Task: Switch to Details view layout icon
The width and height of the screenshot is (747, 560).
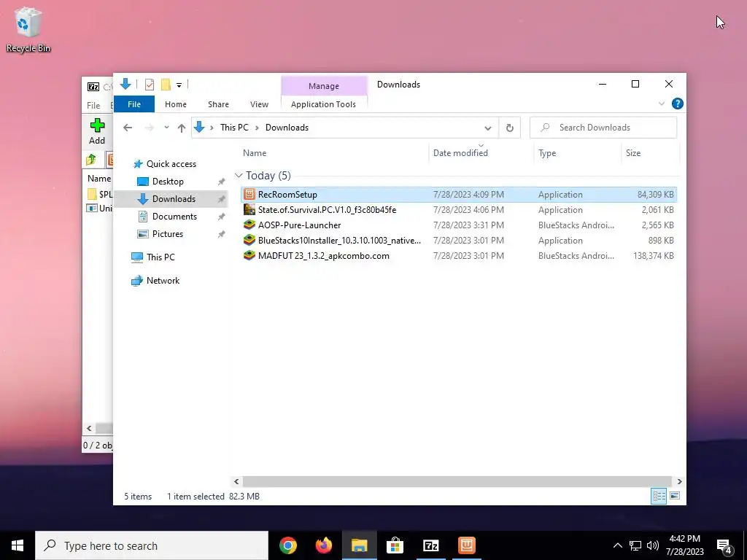Action: (x=659, y=496)
